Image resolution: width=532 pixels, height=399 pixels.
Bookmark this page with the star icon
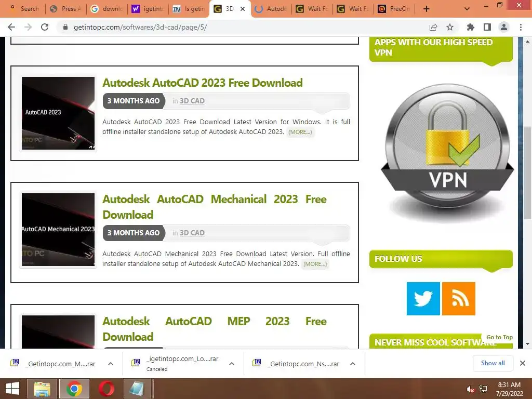click(450, 27)
